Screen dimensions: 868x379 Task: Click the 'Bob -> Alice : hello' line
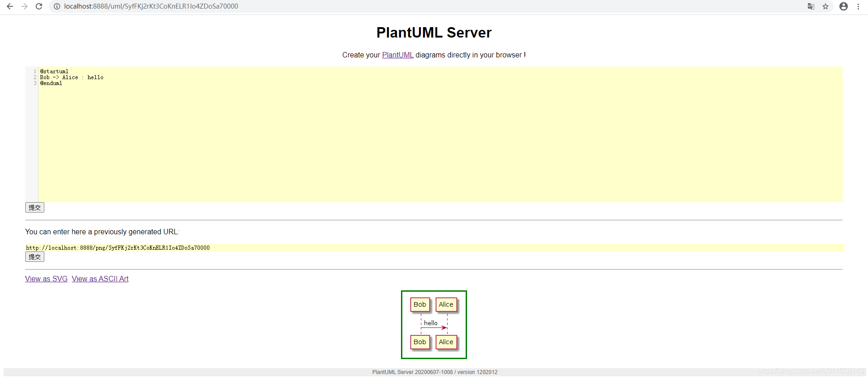[71, 77]
